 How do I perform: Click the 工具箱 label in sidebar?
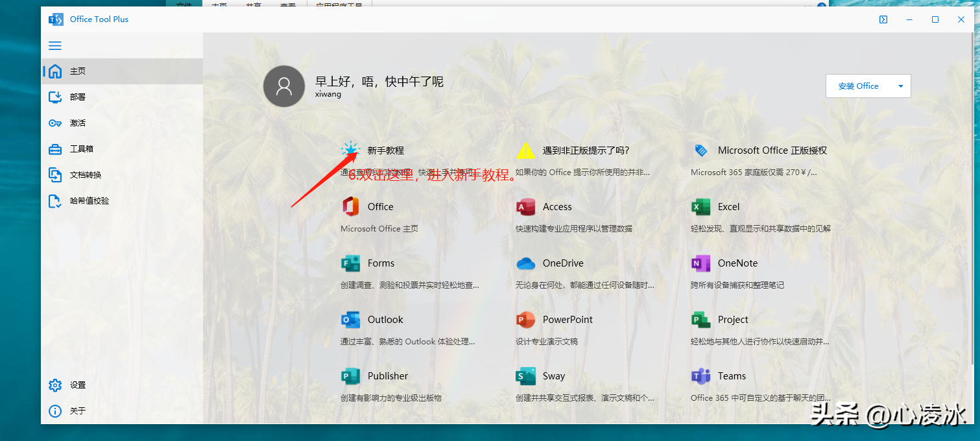pos(82,149)
